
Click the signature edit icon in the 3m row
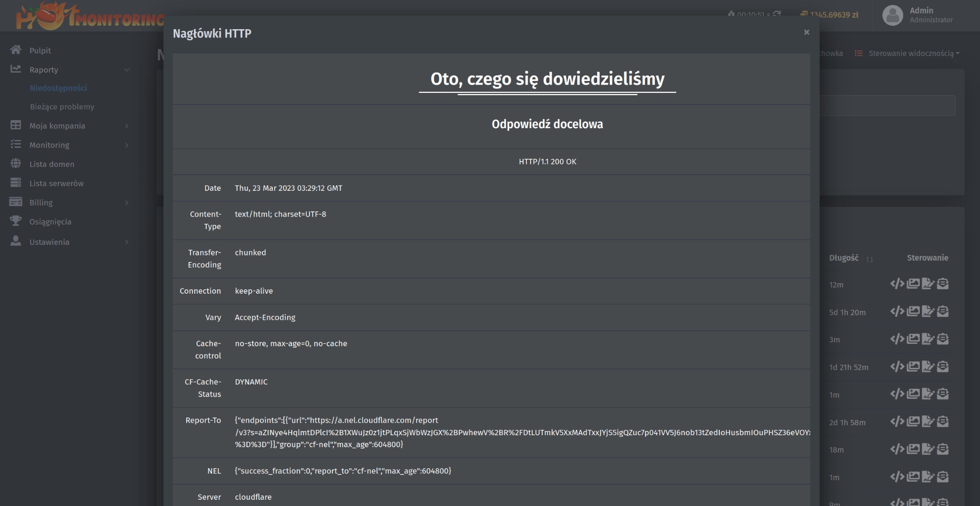click(928, 339)
